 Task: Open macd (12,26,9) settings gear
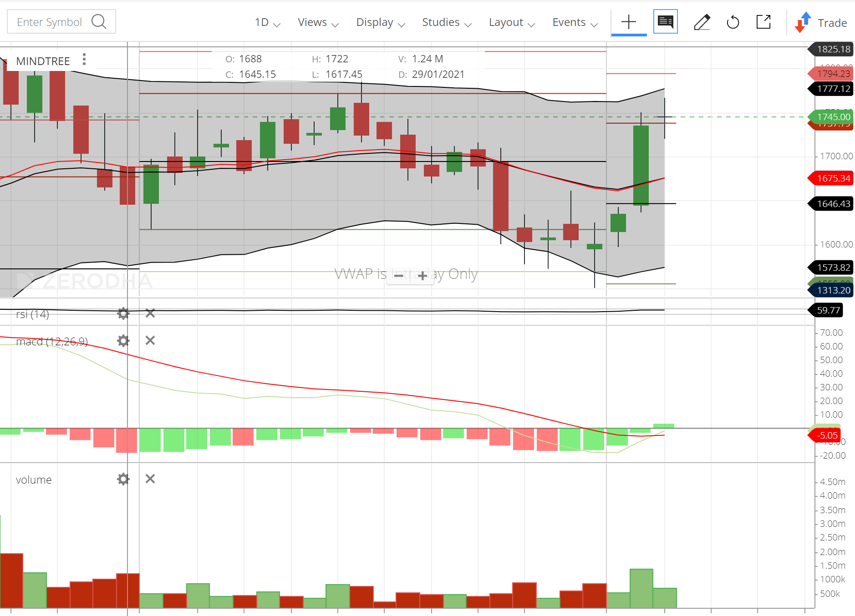pyautogui.click(x=123, y=341)
